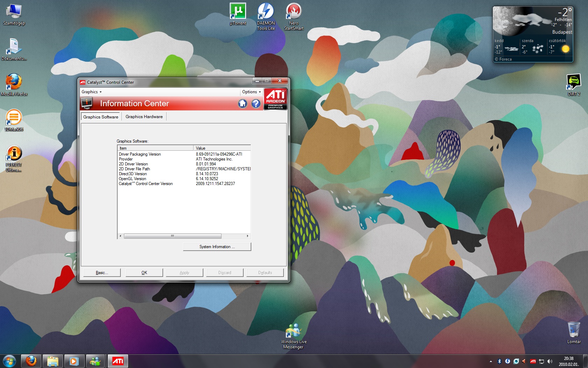Click the DAEMON Tools lightning tray icon

(x=507, y=361)
